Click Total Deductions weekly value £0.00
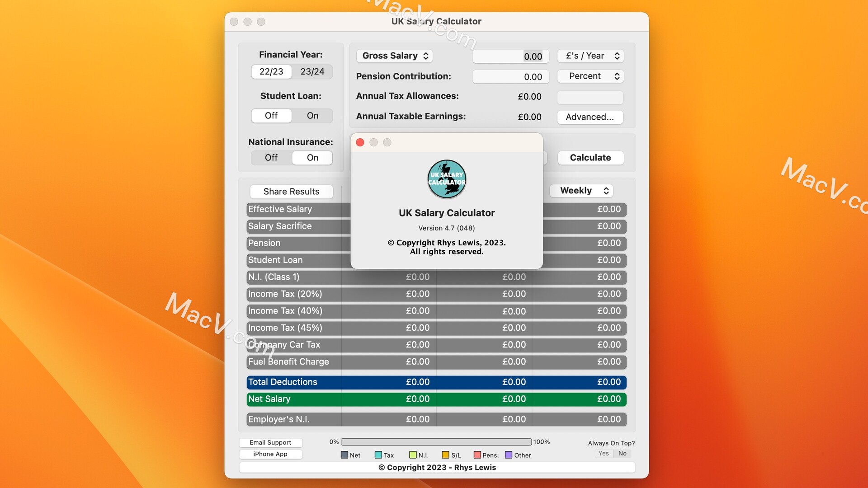The image size is (868, 488). pos(609,382)
